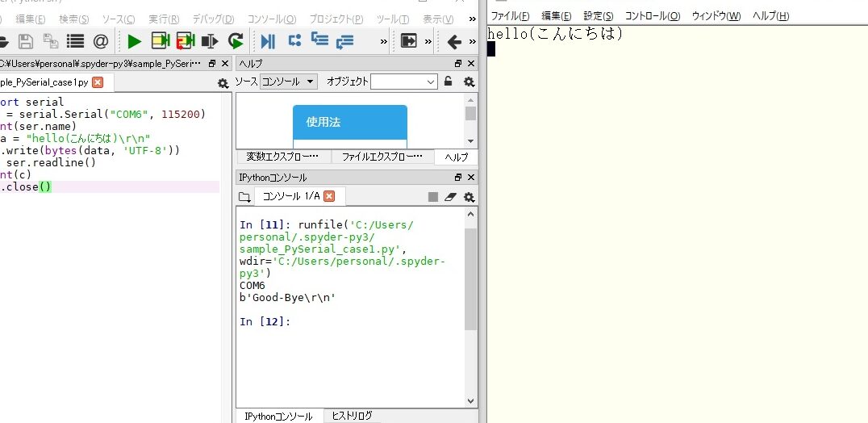The image size is (868, 423).
Task: Click the IPython console vertical scrollbar
Action: (470, 308)
